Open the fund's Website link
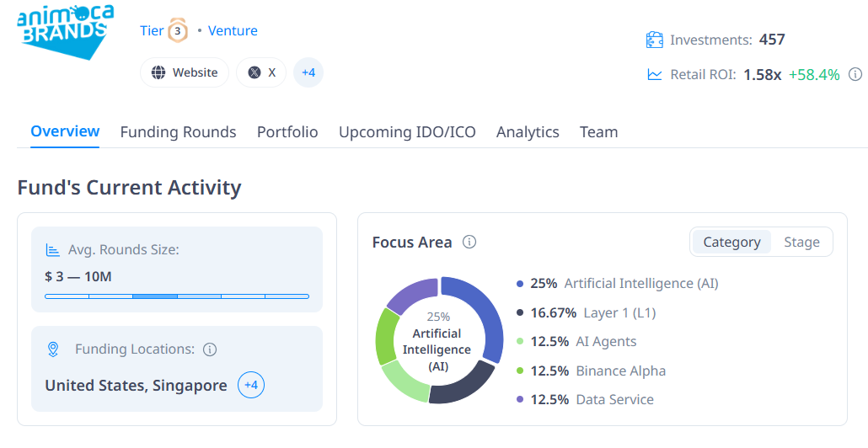 (185, 72)
